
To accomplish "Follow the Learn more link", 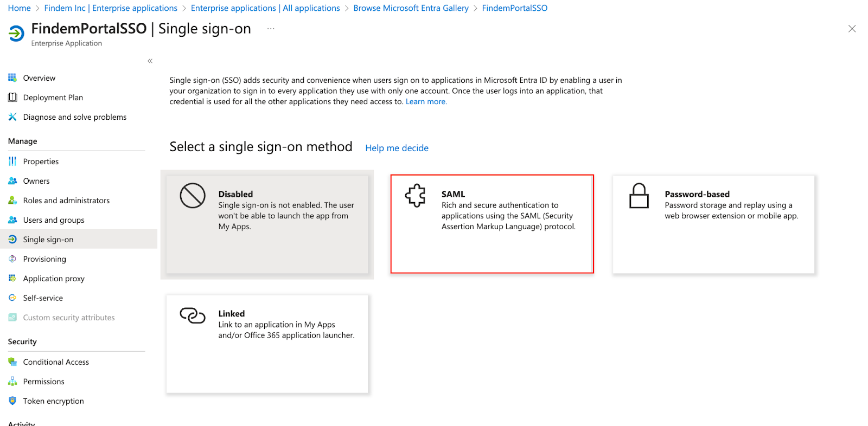I will tap(426, 101).
